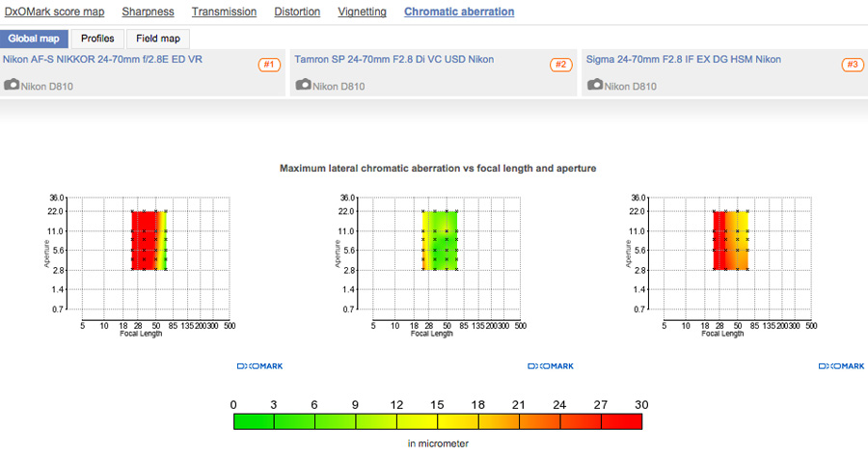
Task: Open the Field map view
Action: (158, 39)
